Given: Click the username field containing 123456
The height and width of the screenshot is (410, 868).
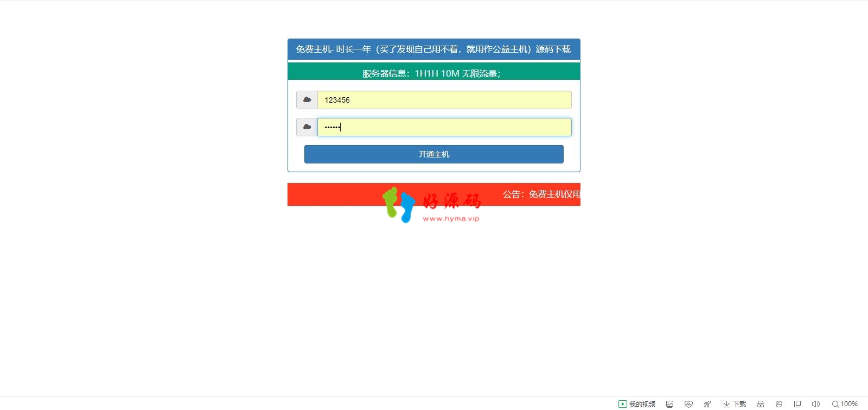Looking at the screenshot, I should (x=444, y=100).
